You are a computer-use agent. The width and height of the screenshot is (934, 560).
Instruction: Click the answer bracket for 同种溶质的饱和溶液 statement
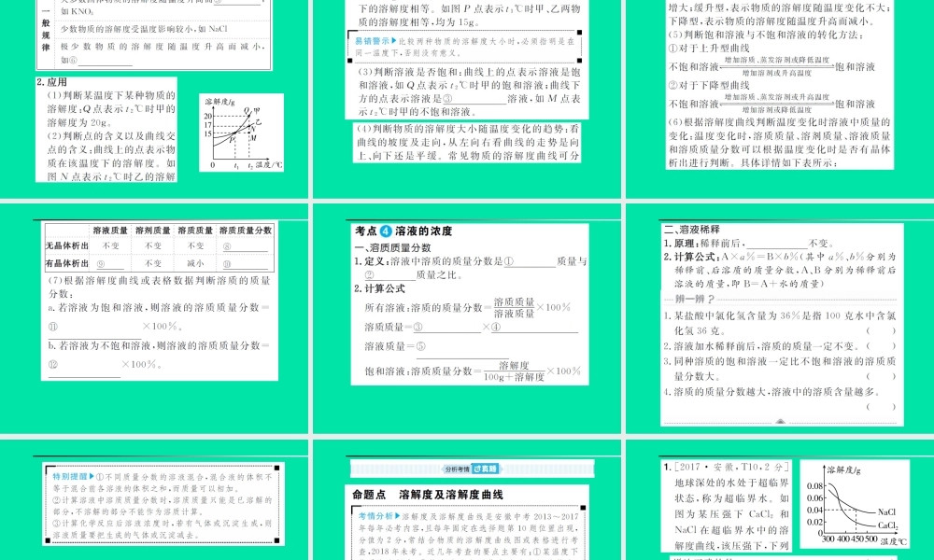click(x=881, y=376)
